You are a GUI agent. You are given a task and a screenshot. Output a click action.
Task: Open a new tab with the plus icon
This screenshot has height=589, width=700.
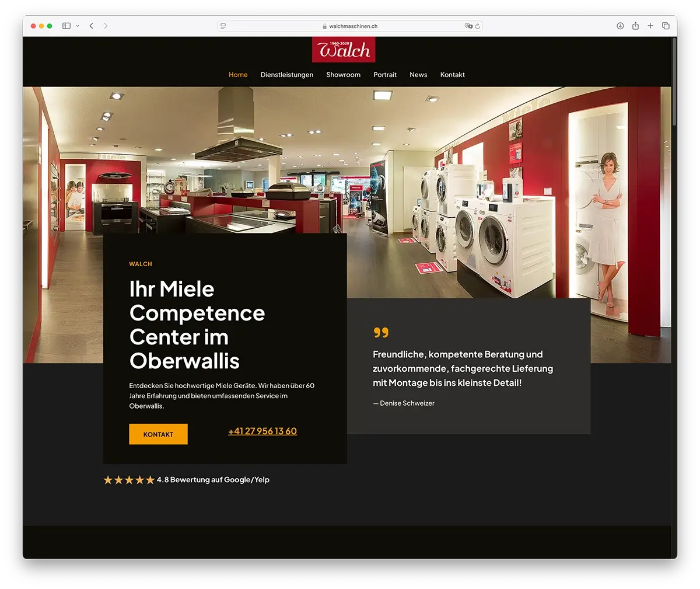point(650,26)
